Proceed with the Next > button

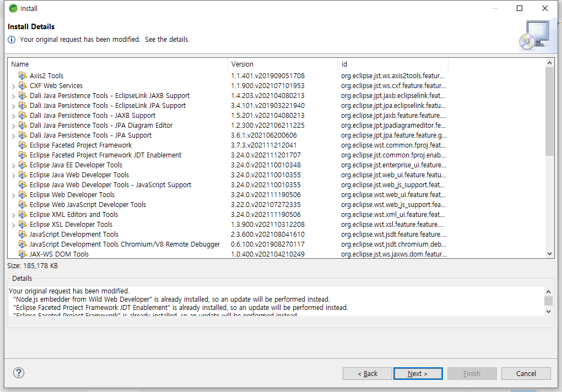click(x=418, y=373)
